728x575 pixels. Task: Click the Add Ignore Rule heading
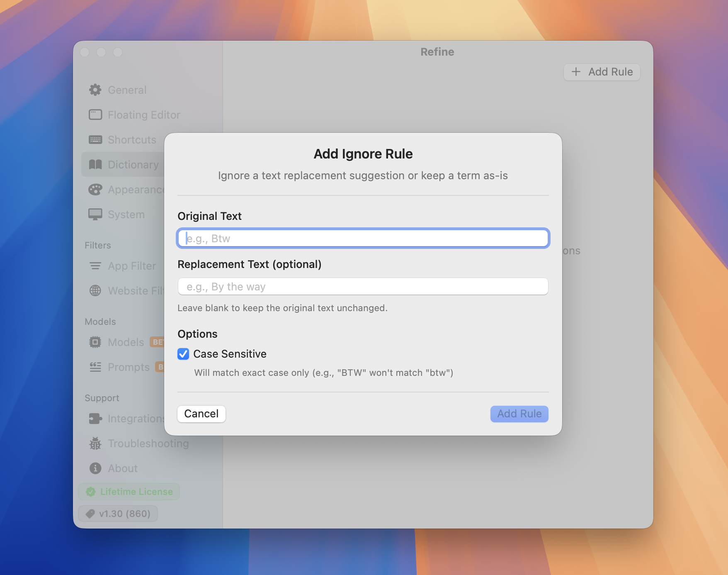click(x=363, y=154)
